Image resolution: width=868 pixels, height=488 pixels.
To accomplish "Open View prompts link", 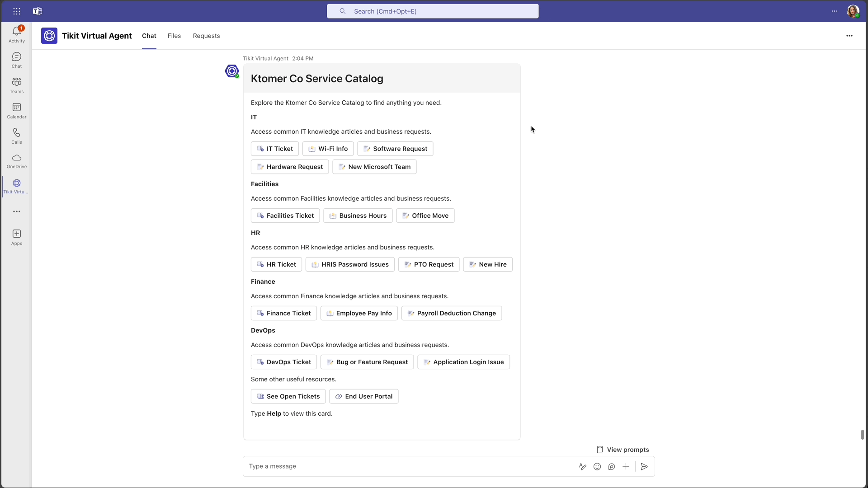I will [623, 450].
